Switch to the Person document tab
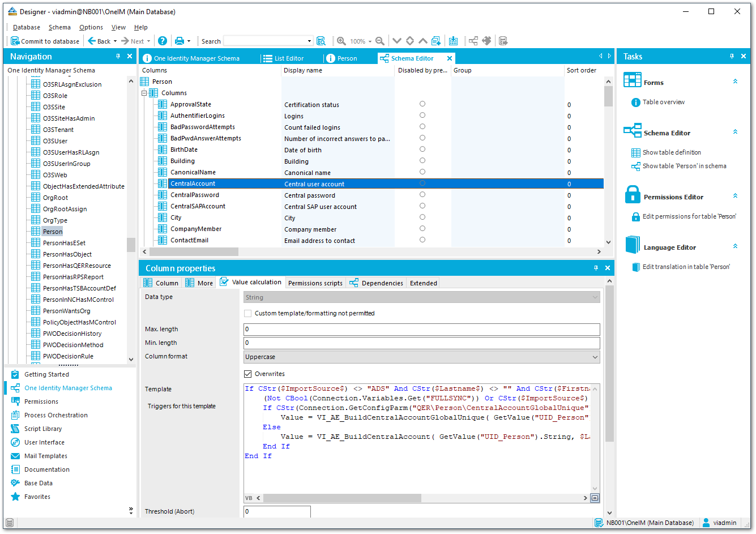The height and width of the screenshot is (534, 756). coord(342,58)
